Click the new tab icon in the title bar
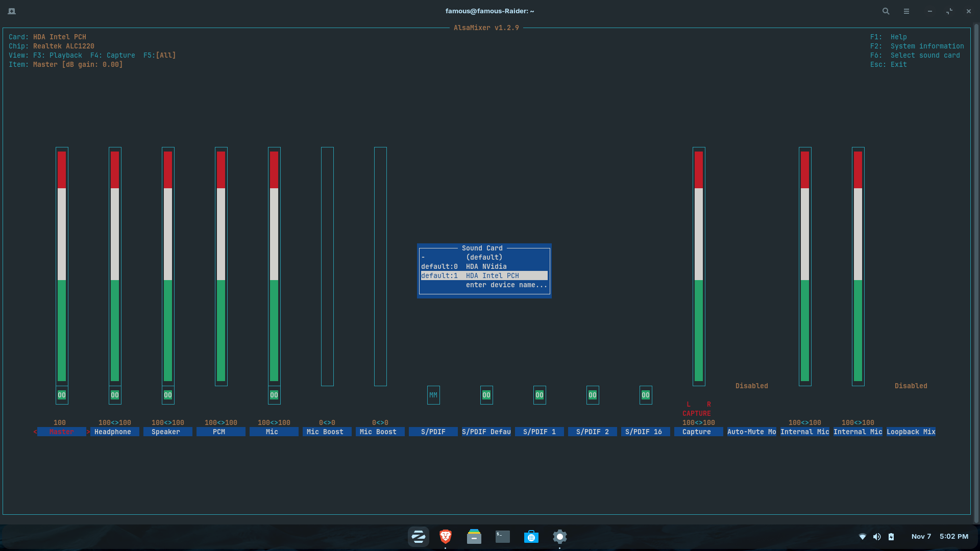Viewport: 980px width, 551px height. coord(12,11)
